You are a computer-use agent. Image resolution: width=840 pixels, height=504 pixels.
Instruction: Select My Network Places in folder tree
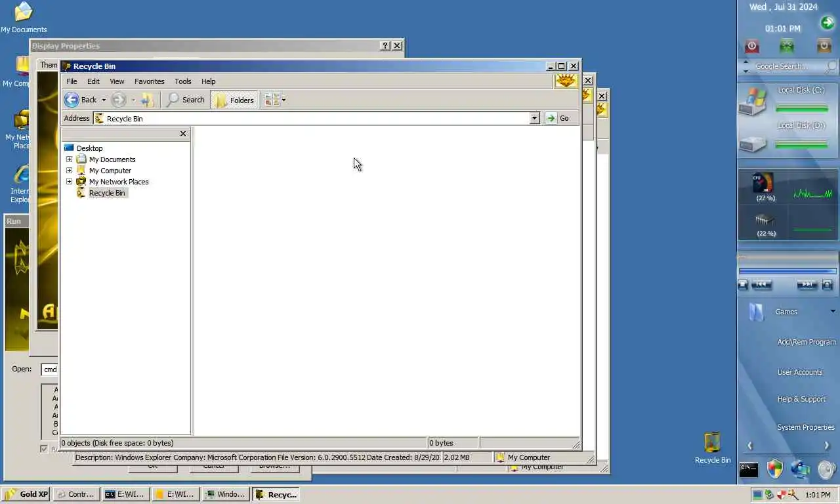point(119,182)
